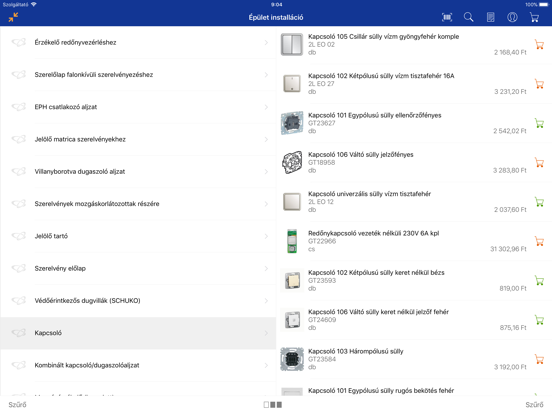
Task: Select Szerelőlap falonkívüli szerelvényezéshez category
Action: tap(138, 75)
